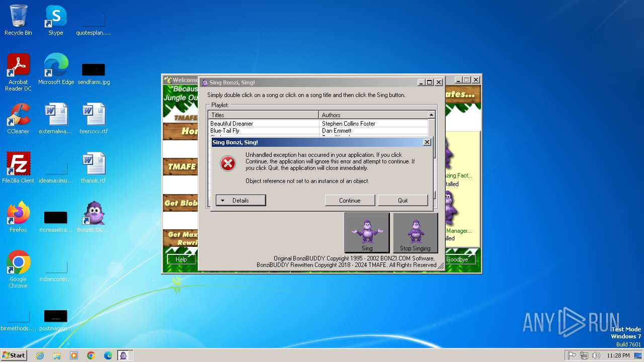Open Internet Explorer from the taskbar

(40, 355)
